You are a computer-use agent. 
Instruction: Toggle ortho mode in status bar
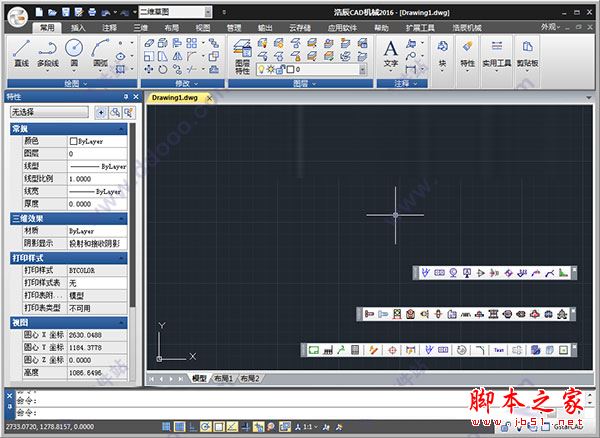tap(192, 427)
